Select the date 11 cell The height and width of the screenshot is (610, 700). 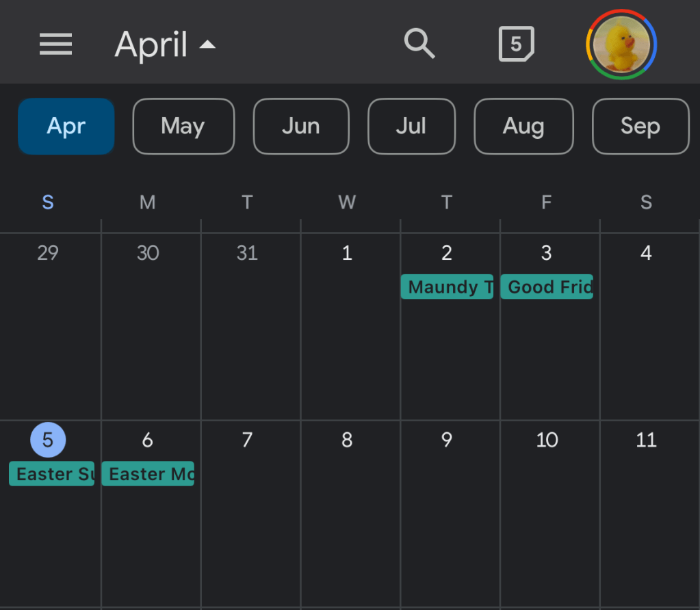click(x=647, y=440)
